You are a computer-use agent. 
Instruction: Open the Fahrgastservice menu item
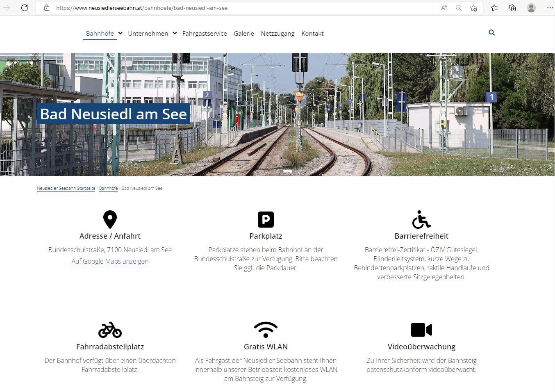coord(204,34)
